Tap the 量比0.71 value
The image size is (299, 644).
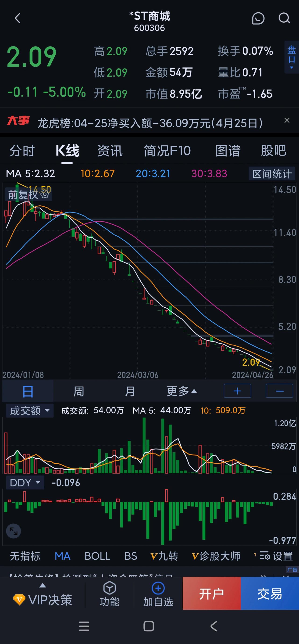pyautogui.click(x=240, y=72)
